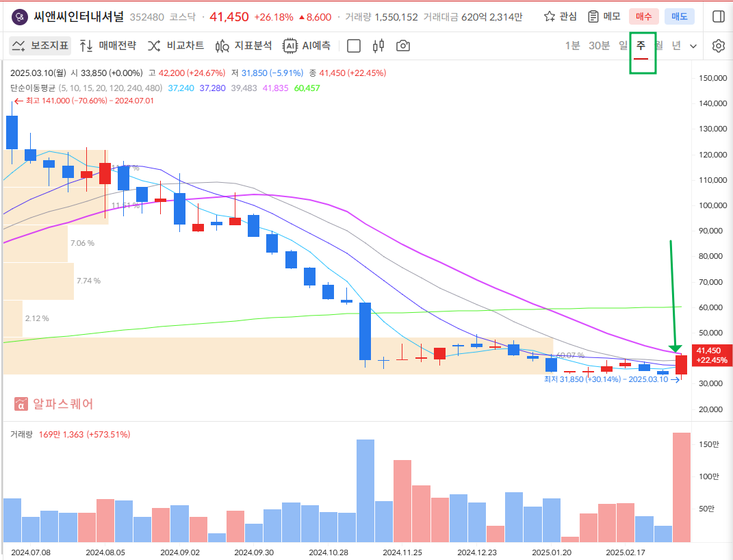Switch to 월 monthly interval
The width and height of the screenshot is (733, 560).
click(659, 46)
